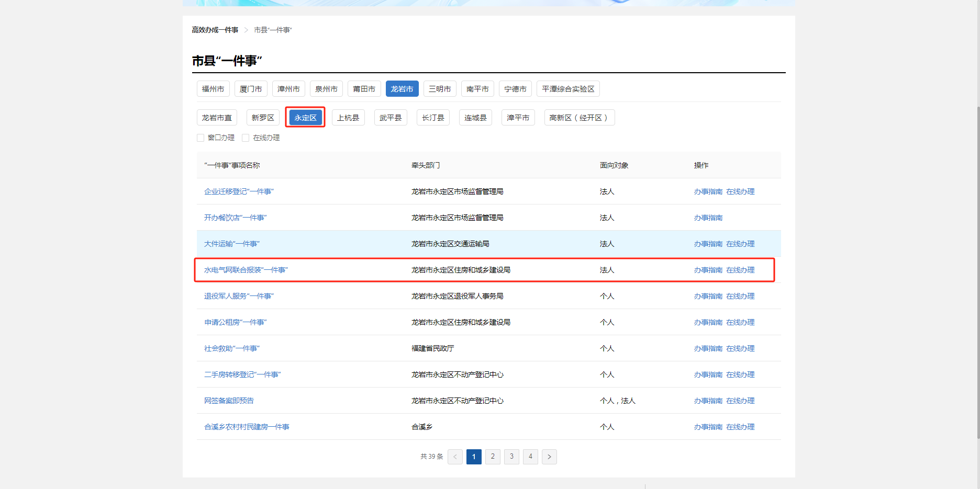
Task: Go to next page arrow in pagination
Action: [549, 457]
